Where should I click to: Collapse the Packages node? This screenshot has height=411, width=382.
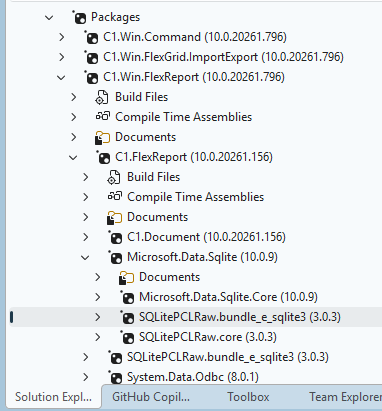click(49, 17)
